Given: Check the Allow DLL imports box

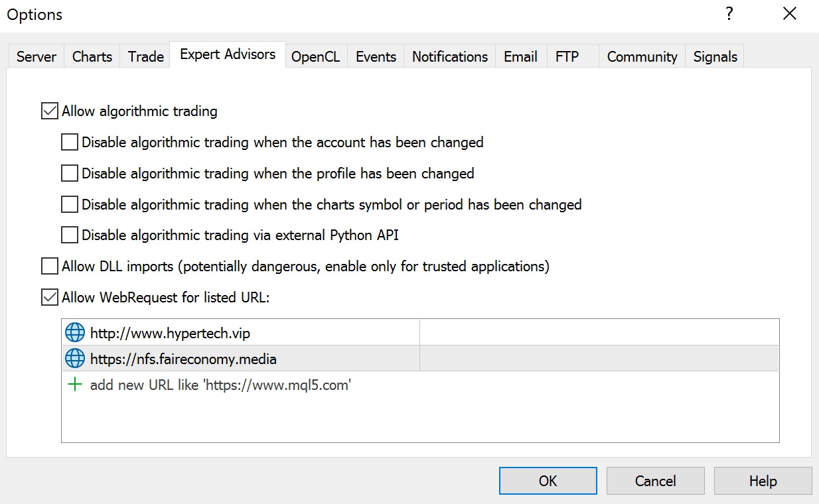Looking at the screenshot, I should [x=50, y=267].
